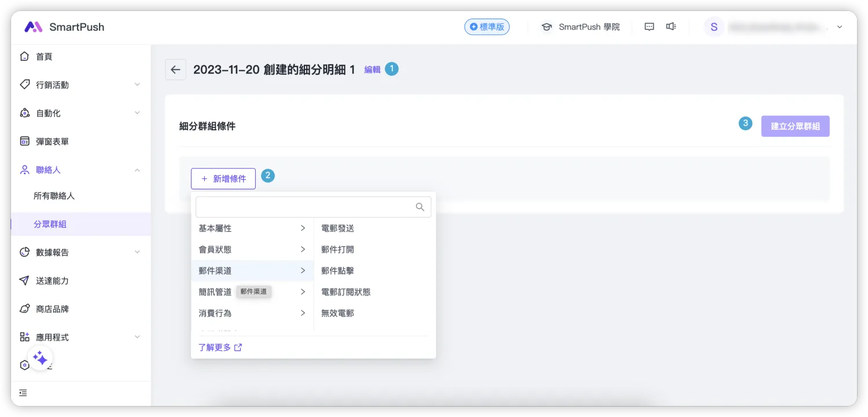
Task: Click the SmartPush logo
Action: 64,27
